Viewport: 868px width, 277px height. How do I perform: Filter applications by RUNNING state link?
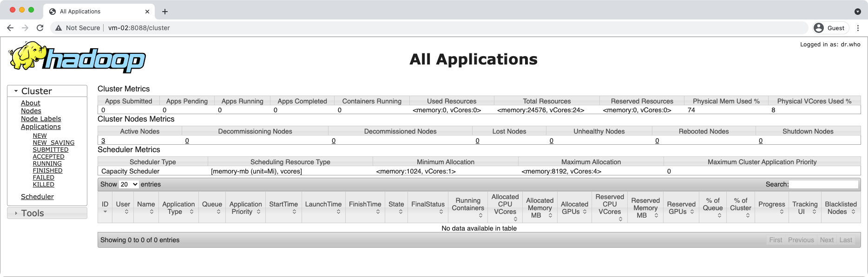[47, 163]
